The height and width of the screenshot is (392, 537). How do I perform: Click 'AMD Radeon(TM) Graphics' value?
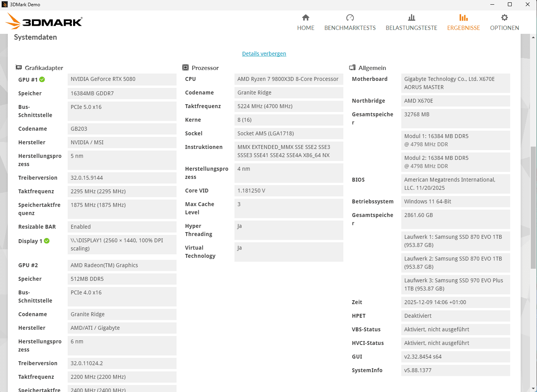122,265
